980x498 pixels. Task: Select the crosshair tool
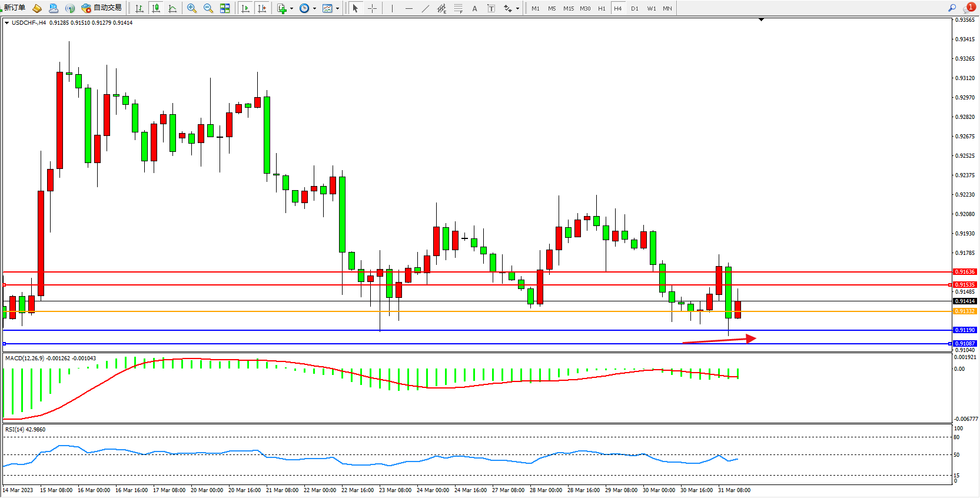pos(372,8)
